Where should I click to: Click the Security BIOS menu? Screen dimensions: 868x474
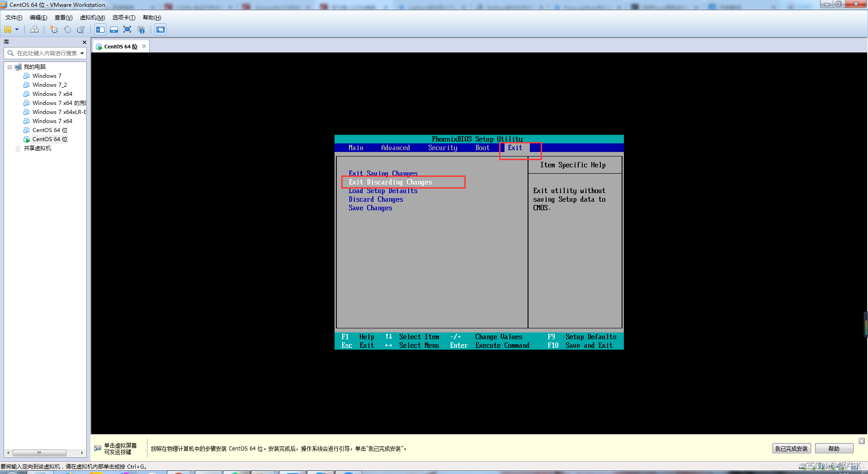click(443, 148)
